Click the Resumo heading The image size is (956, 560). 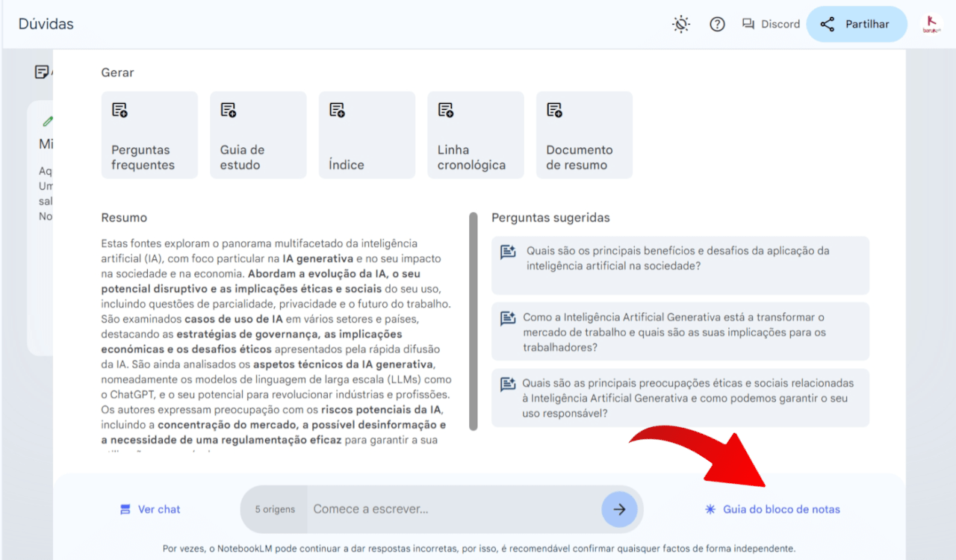coord(124,218)
